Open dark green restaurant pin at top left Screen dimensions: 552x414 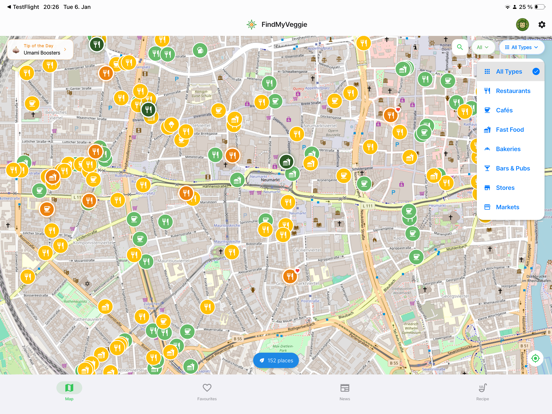click(x=96, y=44)
